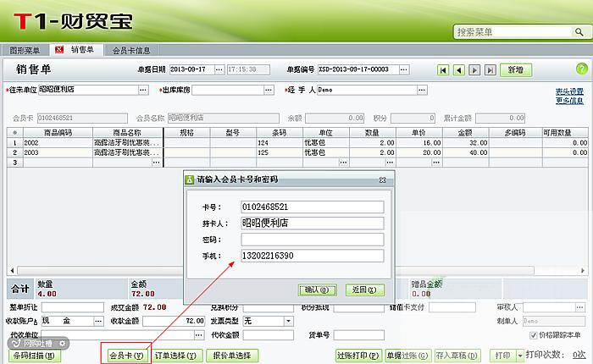
Task: Confirm dialog with 确认 button
Action: click(x=318, y=290)
